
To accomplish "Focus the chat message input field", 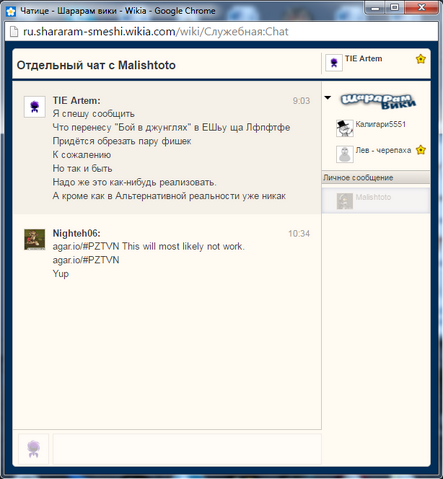I will pyautogui.click(x=187, y=449).
